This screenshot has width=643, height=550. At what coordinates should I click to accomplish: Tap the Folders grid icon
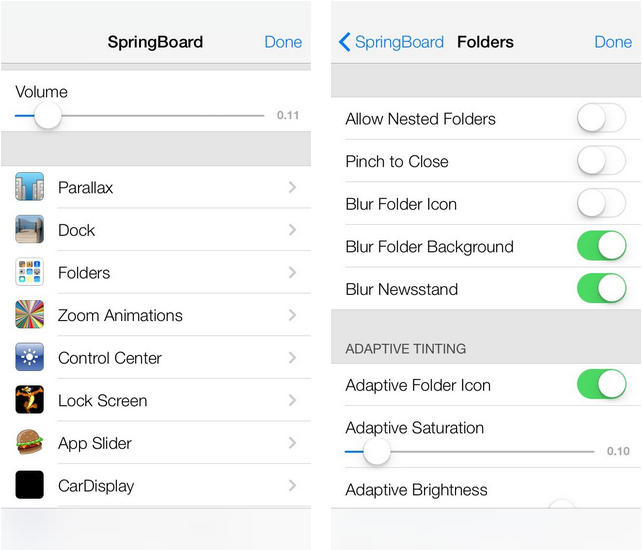pos(30,272)
